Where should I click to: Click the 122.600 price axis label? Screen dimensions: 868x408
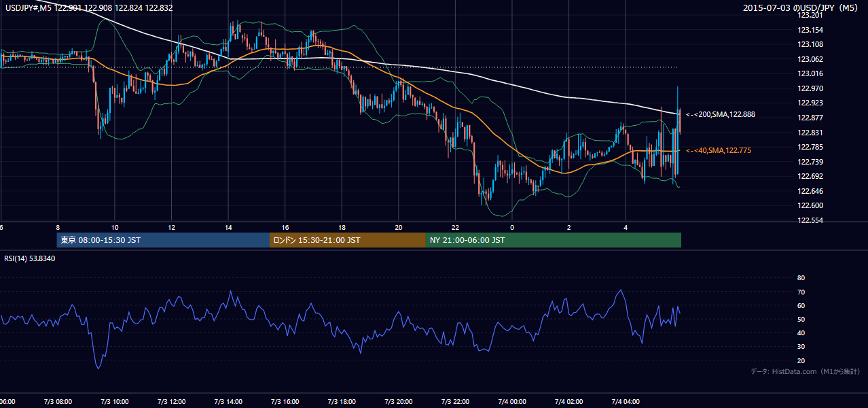tap(810, 205)
